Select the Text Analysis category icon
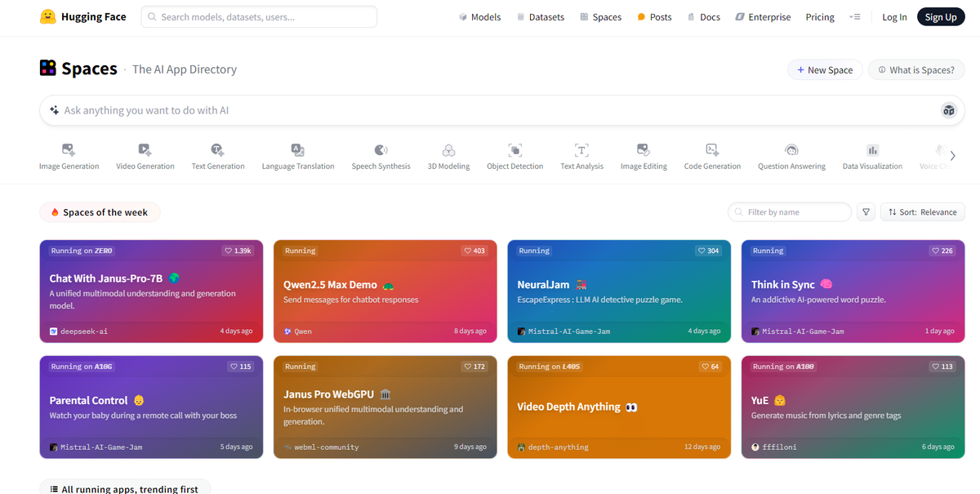The height and width of the screenshot is (494, 980). click(581, 150)
